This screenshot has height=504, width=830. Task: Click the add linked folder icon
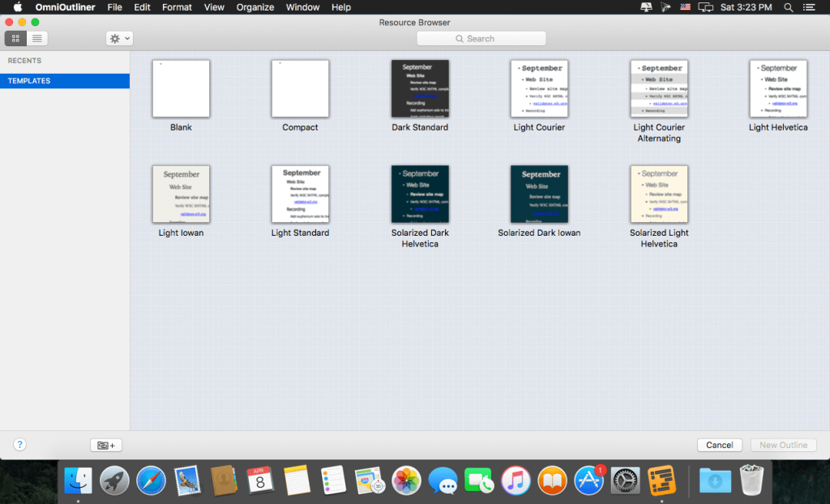[105, 445]
